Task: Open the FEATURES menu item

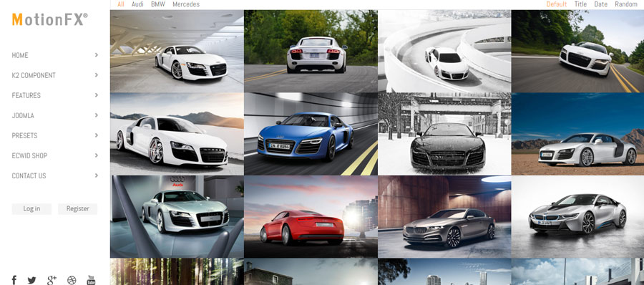Action: pyautogui.click(x=26, y=95)
